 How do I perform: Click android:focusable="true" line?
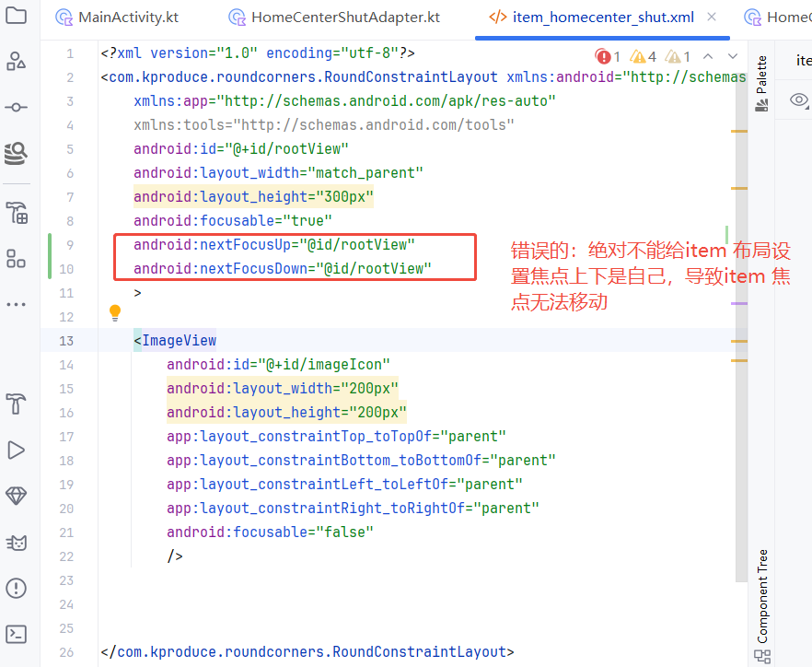click(x=233, y=221)
